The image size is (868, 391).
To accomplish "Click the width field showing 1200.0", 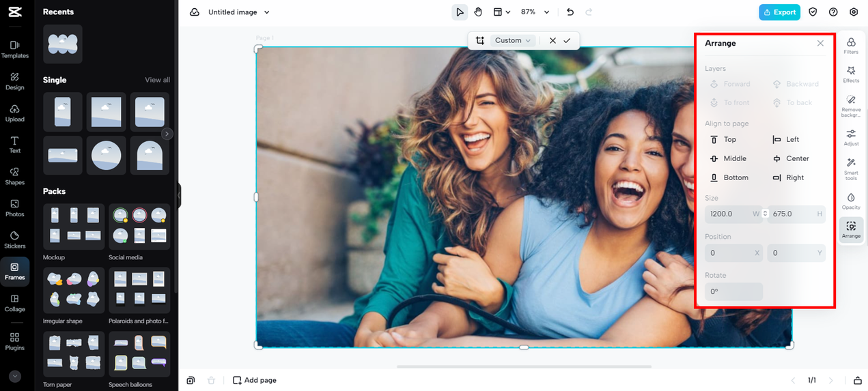I will 733,214.
